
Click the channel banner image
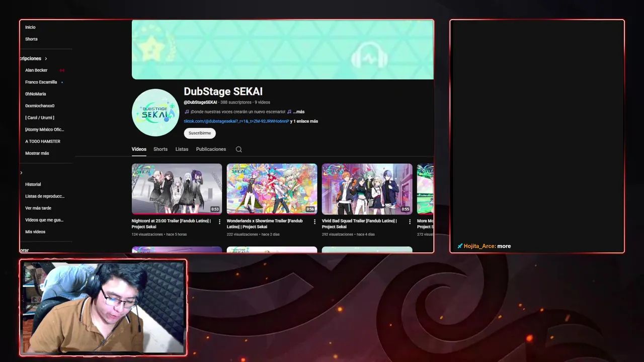click(x=282, y=50)
